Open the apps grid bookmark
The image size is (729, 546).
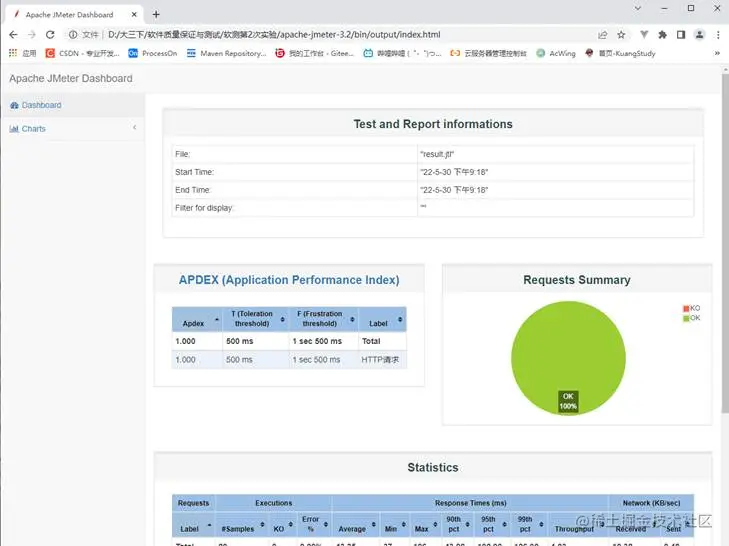[x=22, y=53]
